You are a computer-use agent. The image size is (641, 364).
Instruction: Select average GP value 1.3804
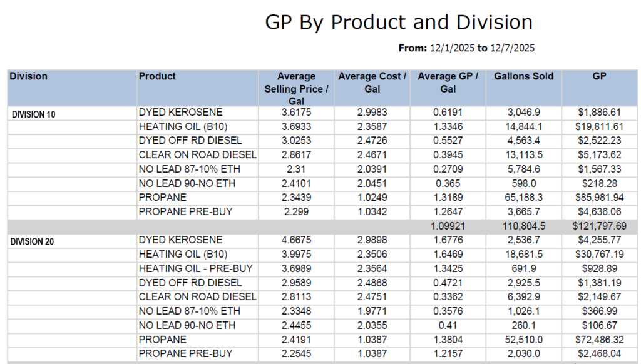(x=448, y=340)
